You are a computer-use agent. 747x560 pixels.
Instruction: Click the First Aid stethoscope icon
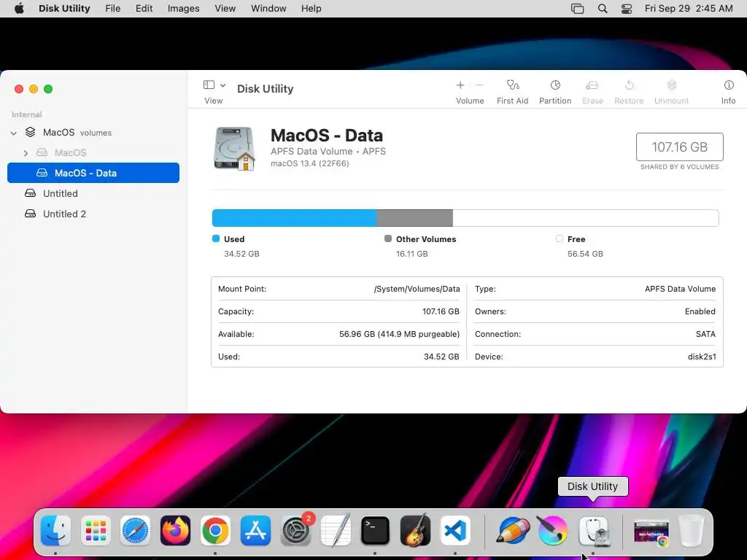click(x=513, y=85)
